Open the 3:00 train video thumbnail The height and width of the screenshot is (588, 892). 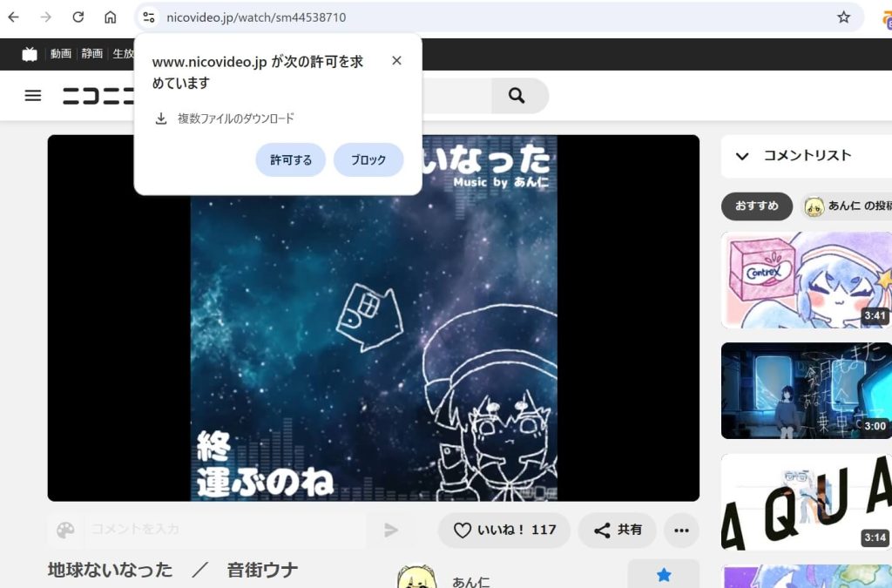click(807, 390)
